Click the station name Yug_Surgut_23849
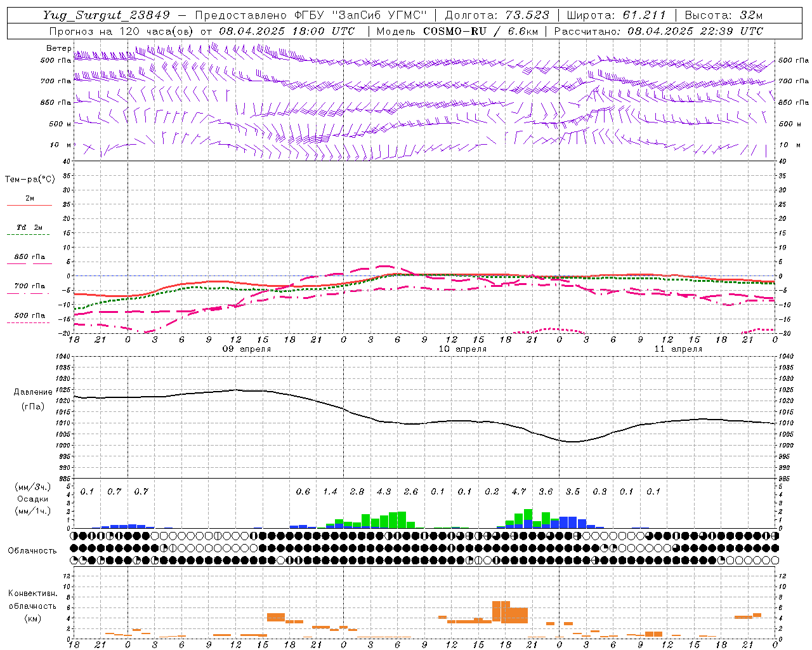This screenshot has width=812, height=650. click(x=107, y=15)
